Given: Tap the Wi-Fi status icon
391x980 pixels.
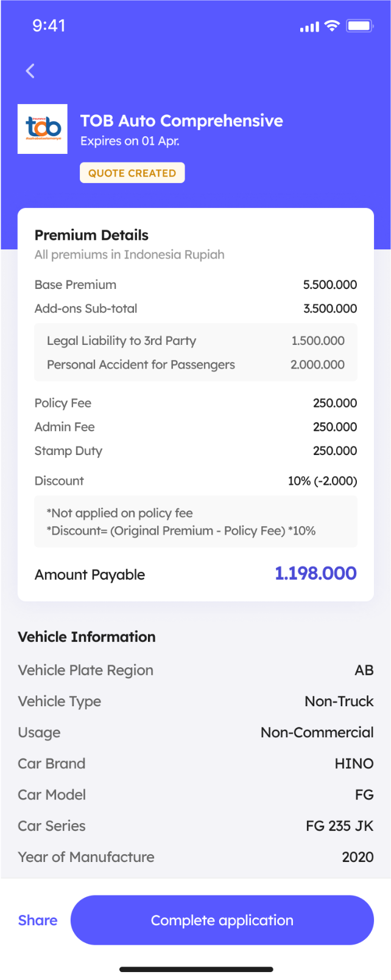Looking at the screenshot, I should (x=332, y=26).
